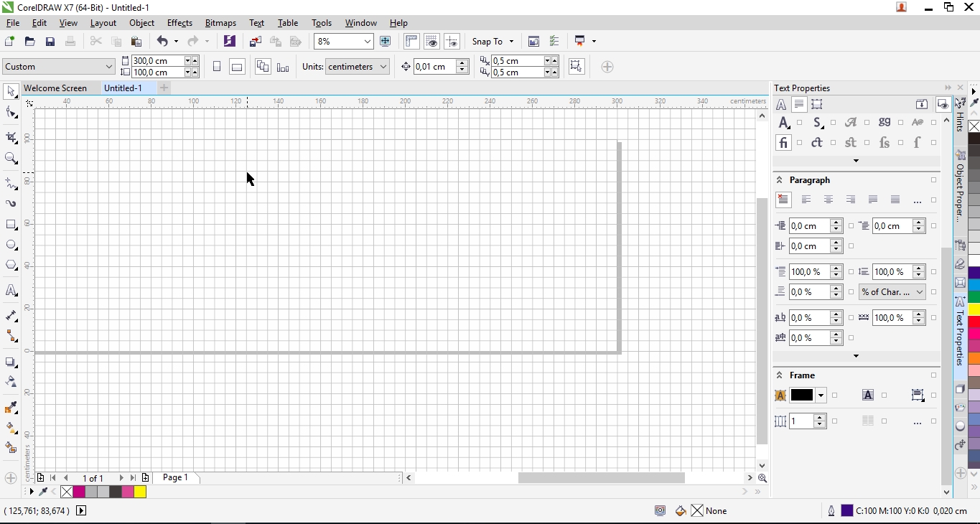
Task: Select the Shape tool
Action: pos(11,113)
